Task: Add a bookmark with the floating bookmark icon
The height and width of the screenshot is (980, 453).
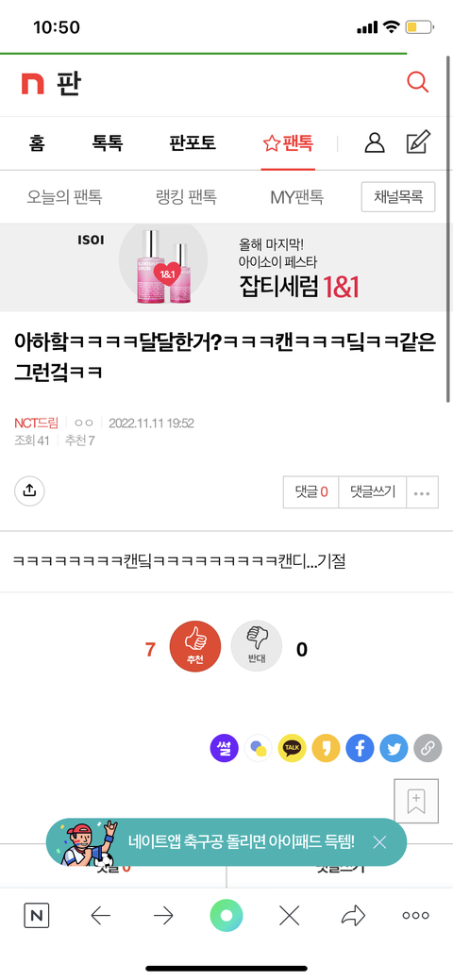Action: pyautogui.click(x=417, y=800)
